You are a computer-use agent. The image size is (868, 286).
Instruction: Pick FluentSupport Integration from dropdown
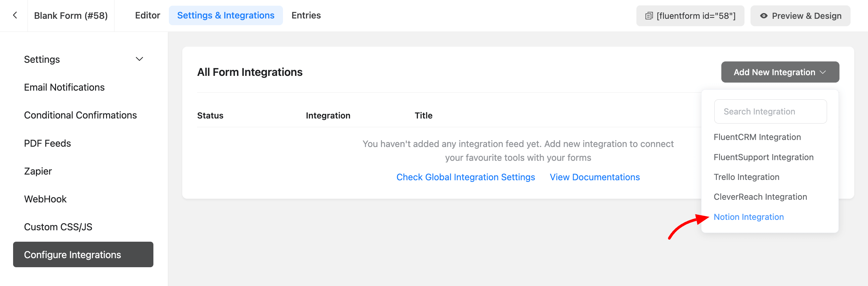[x=763, y=157]
